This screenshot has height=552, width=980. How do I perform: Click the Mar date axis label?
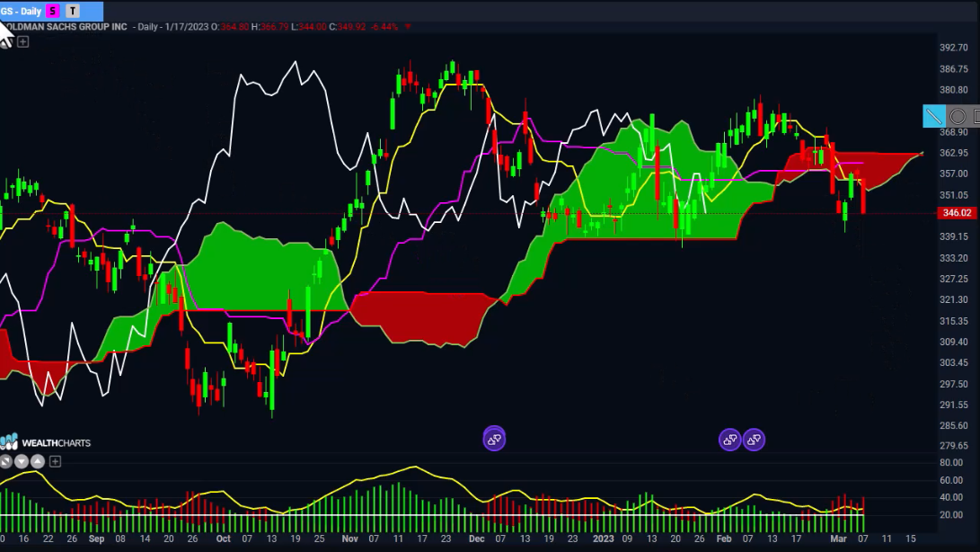coord(838,539)
